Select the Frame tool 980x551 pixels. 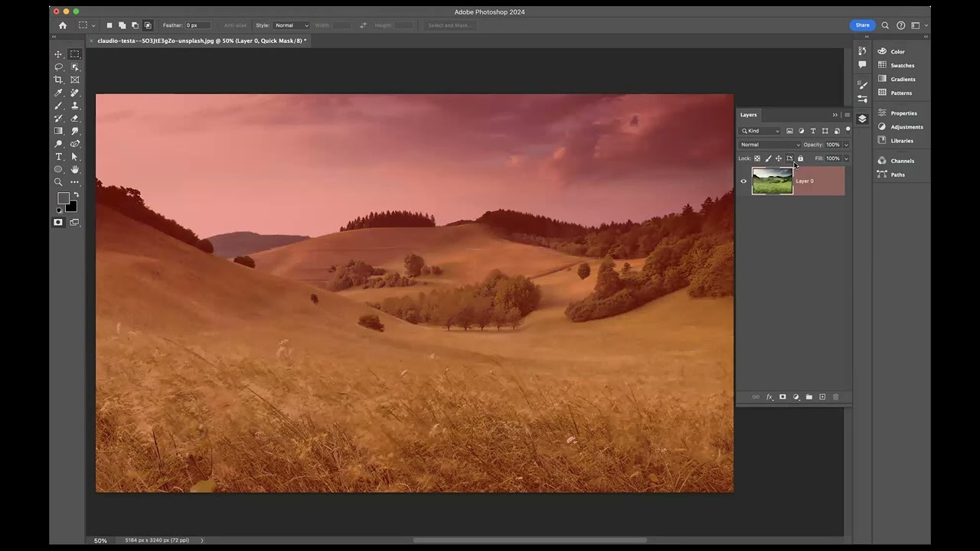point(74,80)
